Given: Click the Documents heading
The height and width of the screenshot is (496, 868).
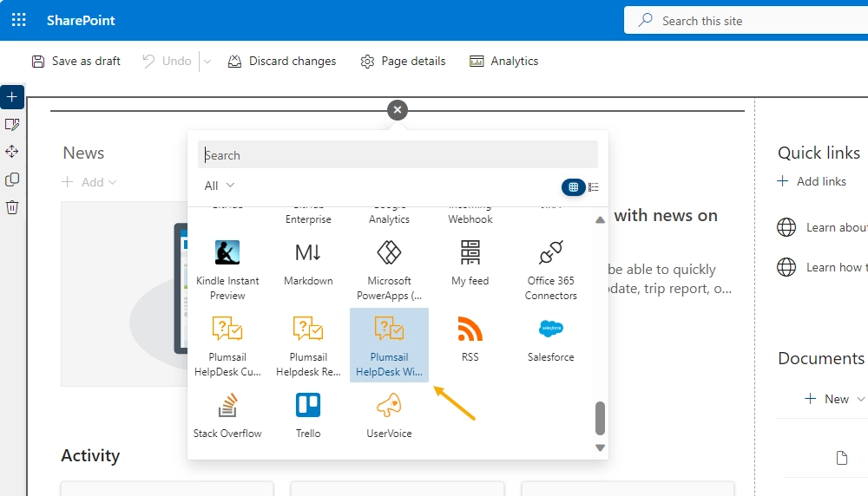Looking at the screenshot, I should [x=821, y=358].
